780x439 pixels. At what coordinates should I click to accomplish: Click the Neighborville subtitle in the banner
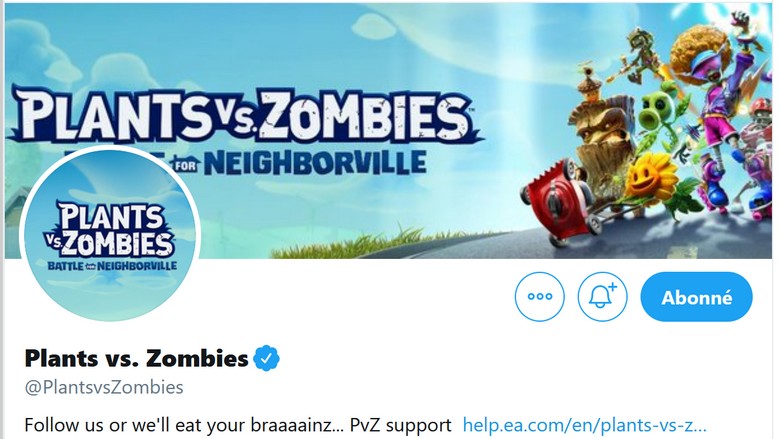coord(315,163)
